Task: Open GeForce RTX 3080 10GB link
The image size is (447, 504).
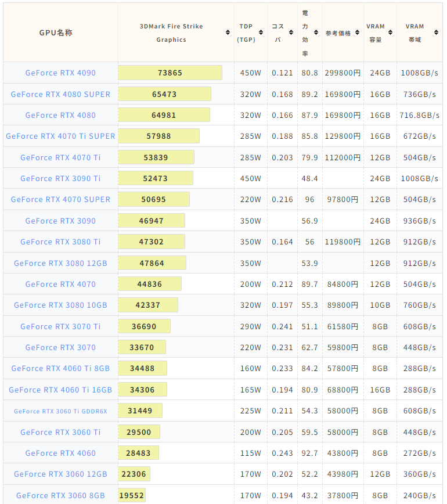Action: coord(60,305)
